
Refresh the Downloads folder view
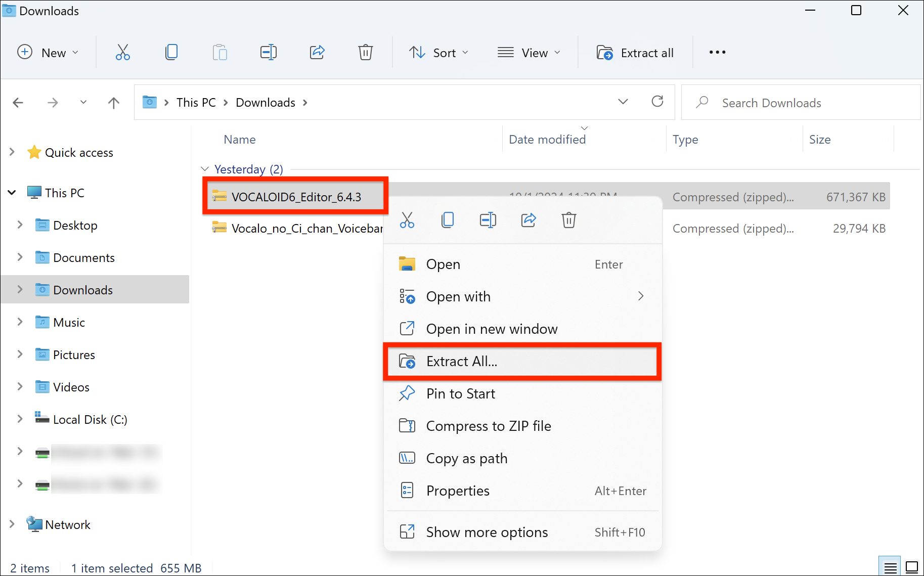(x=657, y=102)
